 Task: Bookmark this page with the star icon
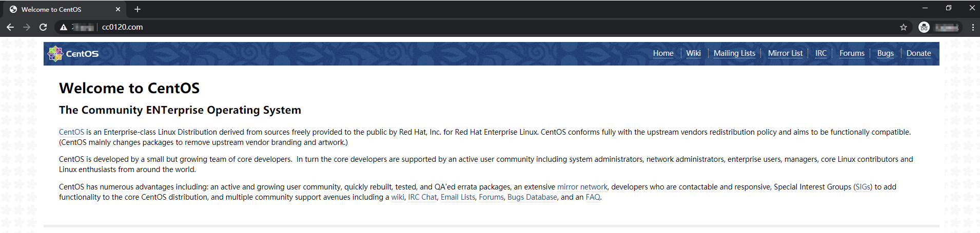pyautogui.click(x=904, y=27)
